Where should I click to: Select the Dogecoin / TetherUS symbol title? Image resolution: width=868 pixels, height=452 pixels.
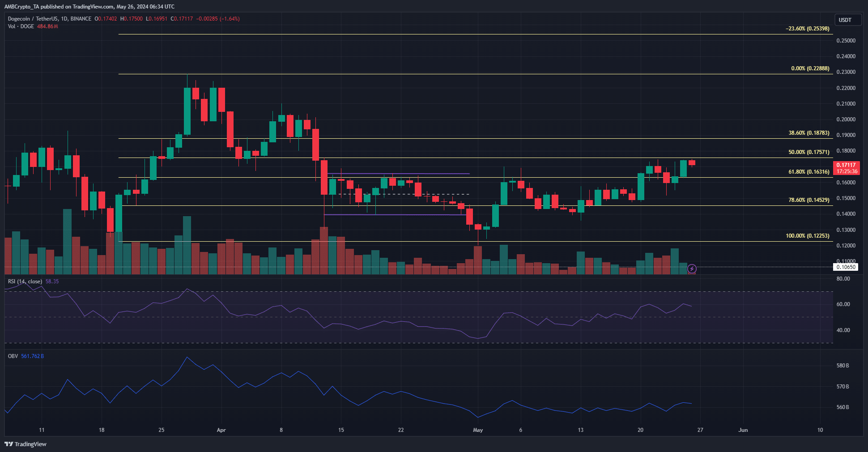(x=33, y=19)
